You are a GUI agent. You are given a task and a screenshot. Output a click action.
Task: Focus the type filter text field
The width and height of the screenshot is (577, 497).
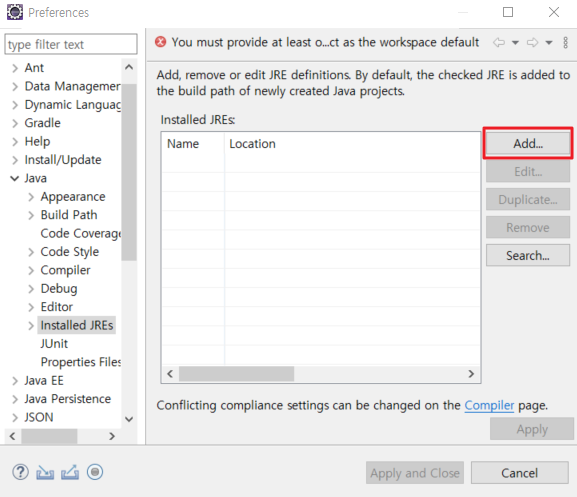71,44
